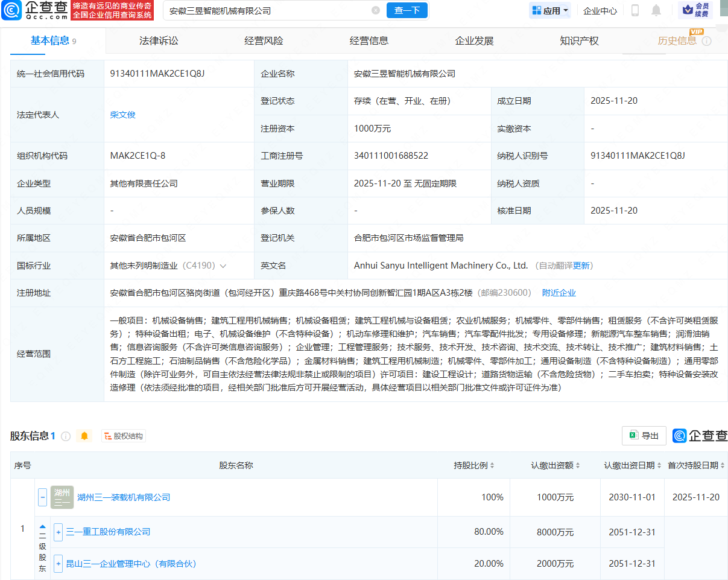Viewport: 728px width, 580px height.
Task: Expand 昆山三一企业管理中心 shareholder node
Action: (57, 564)
